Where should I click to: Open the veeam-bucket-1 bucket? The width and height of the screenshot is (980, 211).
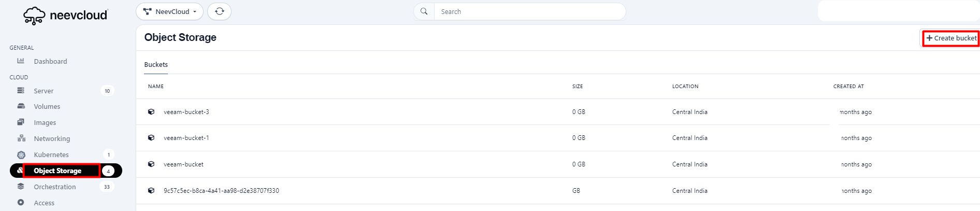click(x=186, y=138)
